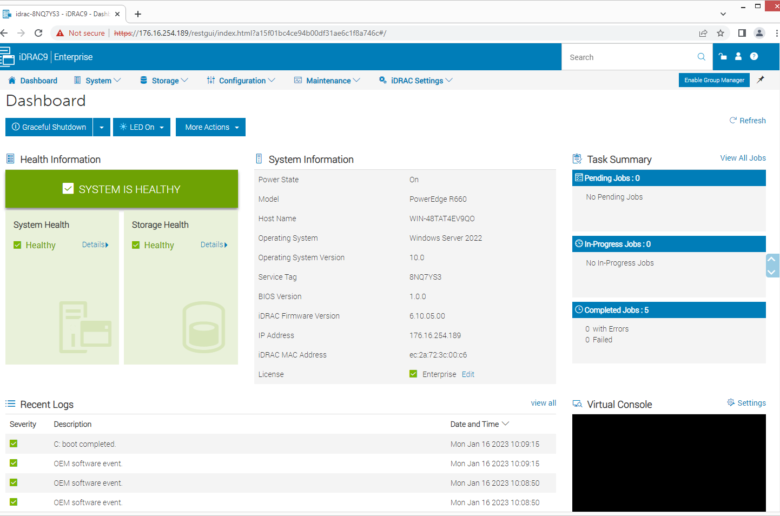The height and width of the screenshot is (516, 780).
Task: Click the Graceful Shutdown button
Action: [x=49, y=127]
